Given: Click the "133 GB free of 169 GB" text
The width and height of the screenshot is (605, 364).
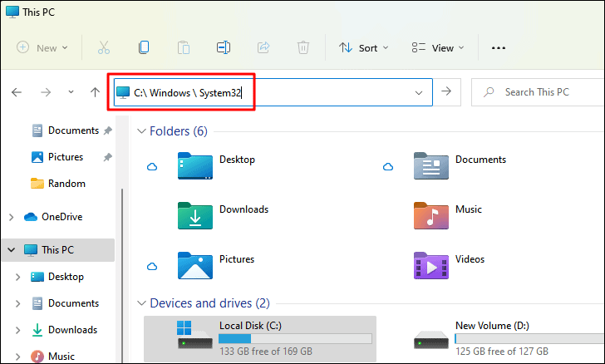Looking at the screenshot, I should point(266,352).
